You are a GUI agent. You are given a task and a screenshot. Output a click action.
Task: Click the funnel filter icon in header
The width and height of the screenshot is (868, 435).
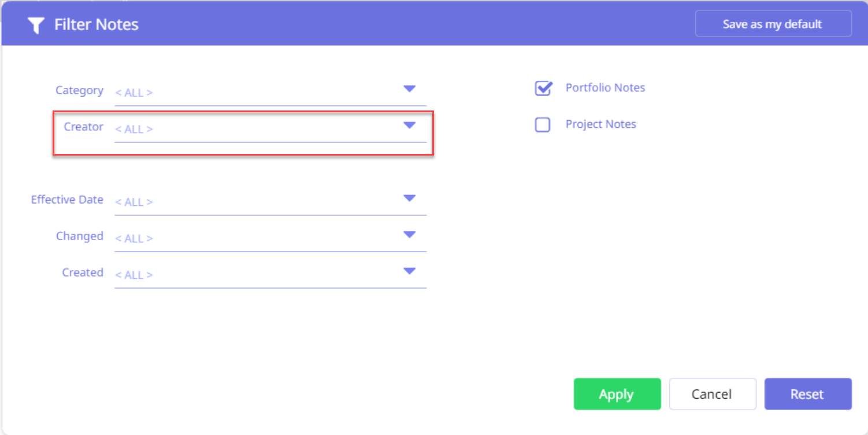[36, 25]
